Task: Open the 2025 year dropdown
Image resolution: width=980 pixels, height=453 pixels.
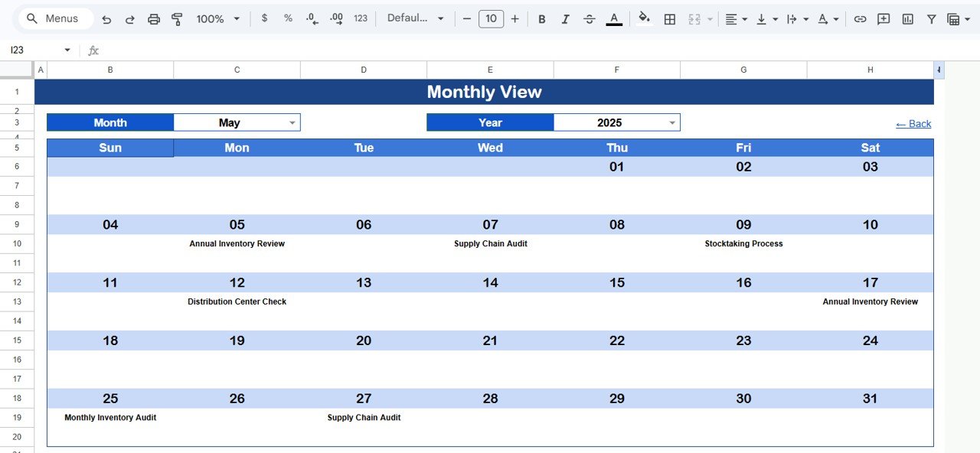Action: click(672, 122)
